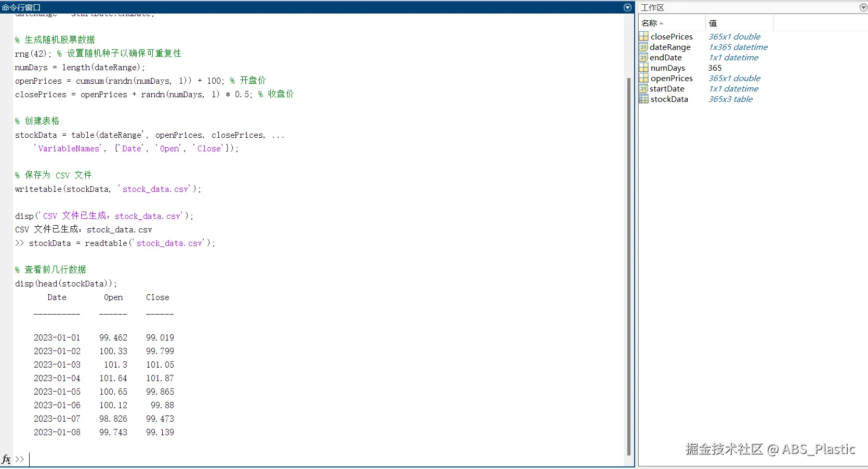Click the dateRange datetime variable icon
This screenshot has height=469, width=868.
point(643,47)
